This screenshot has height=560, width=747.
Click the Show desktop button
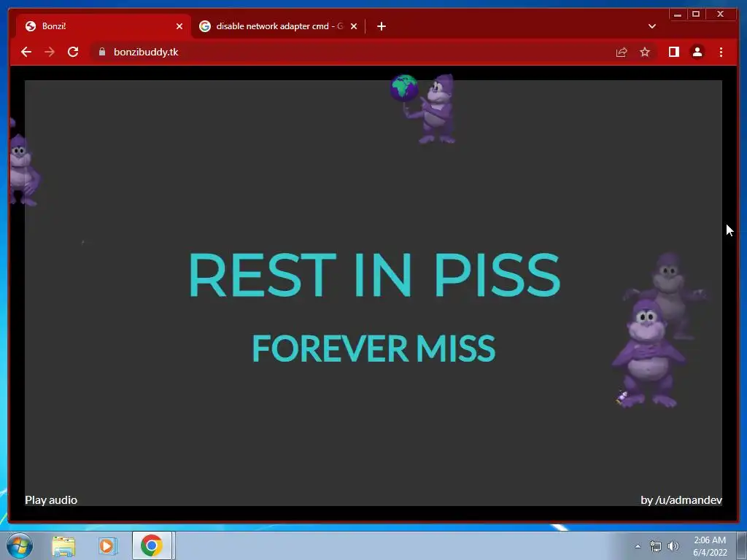tap(742, 545)
